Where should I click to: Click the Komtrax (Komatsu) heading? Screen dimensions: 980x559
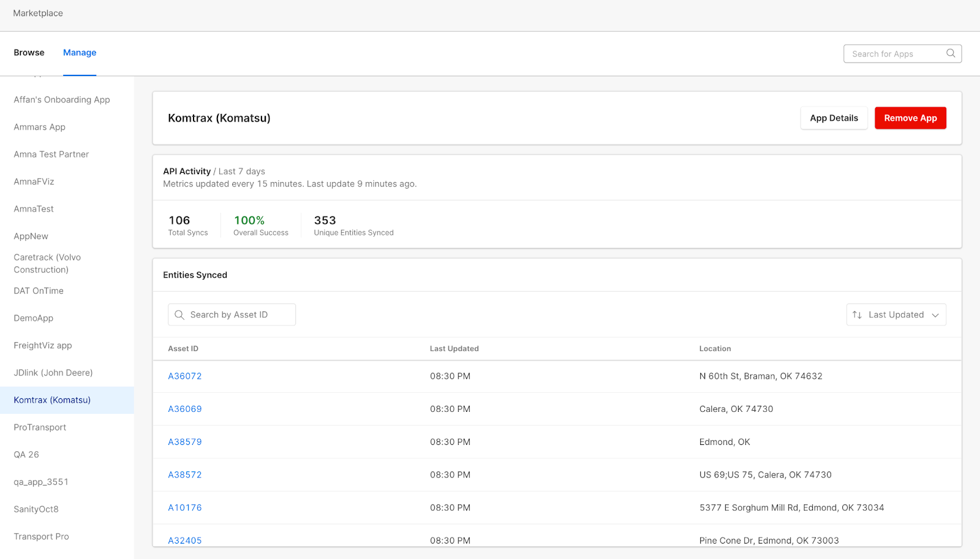pos(219,118)
